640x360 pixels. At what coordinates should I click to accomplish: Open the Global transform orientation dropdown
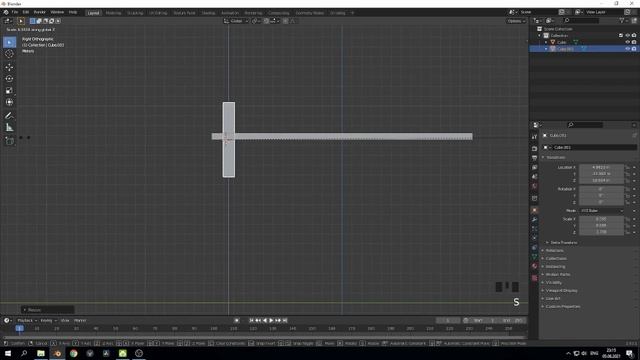click(x=236, y=21)
